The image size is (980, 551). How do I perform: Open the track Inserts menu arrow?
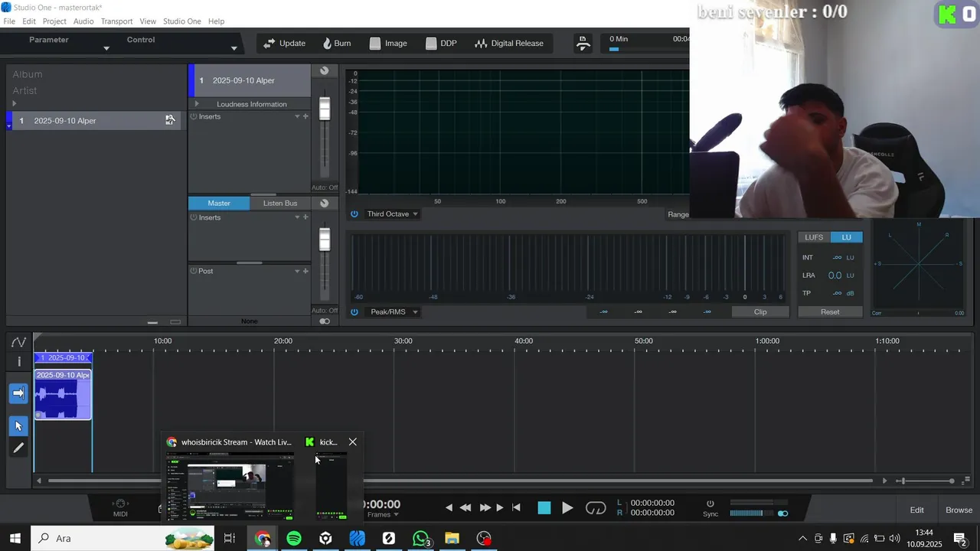pos(297,116)
